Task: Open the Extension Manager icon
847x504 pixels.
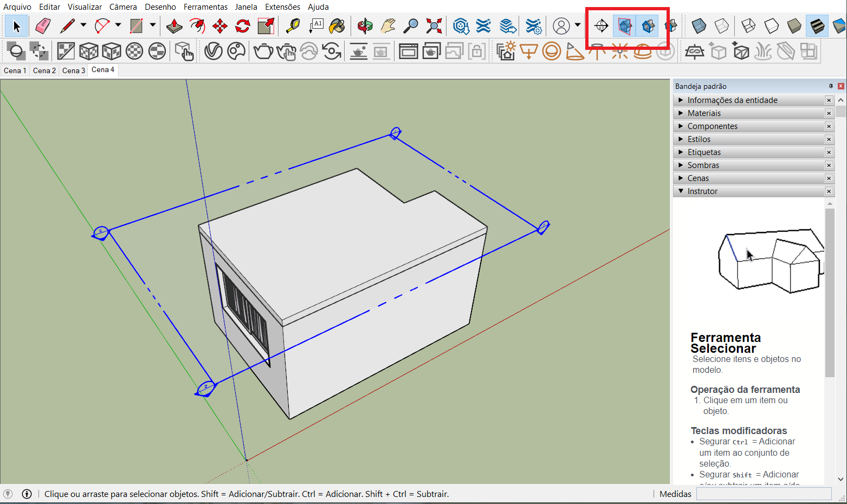Action: tap(533, 26)
